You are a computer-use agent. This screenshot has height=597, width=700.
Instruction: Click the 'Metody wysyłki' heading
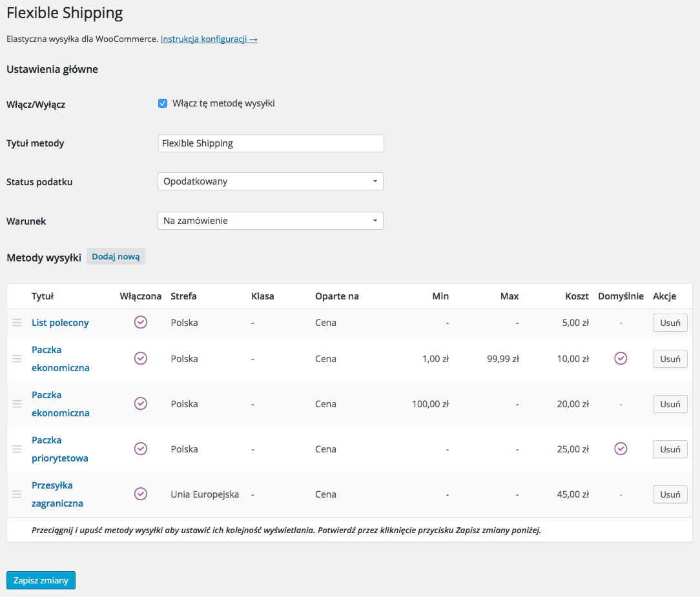tap(44, 258)
